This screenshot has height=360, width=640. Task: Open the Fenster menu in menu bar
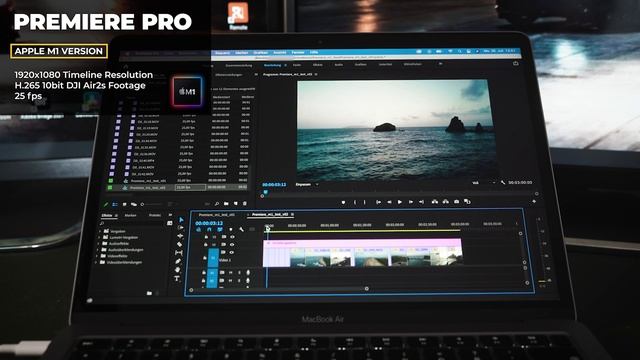tap(298, 52)
